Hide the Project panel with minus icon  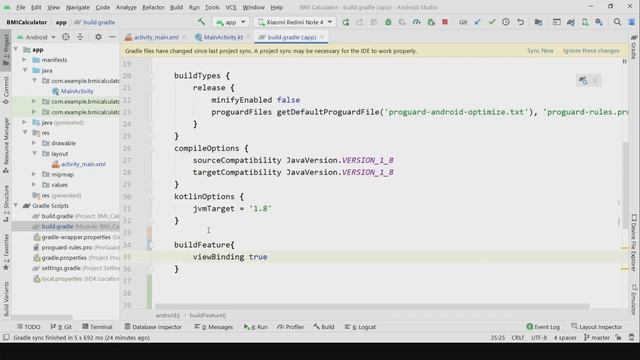112,37
